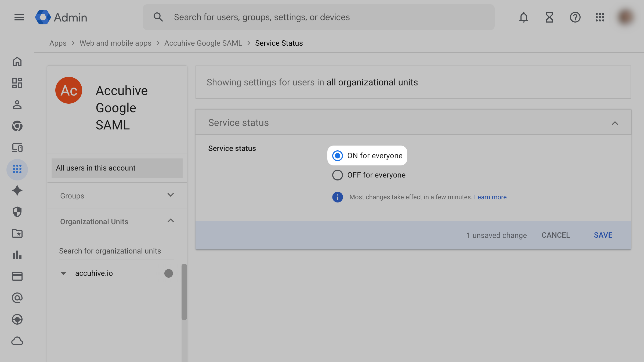
Task: Select OFF for everyone radio button
Action: (x=338, y=175)
